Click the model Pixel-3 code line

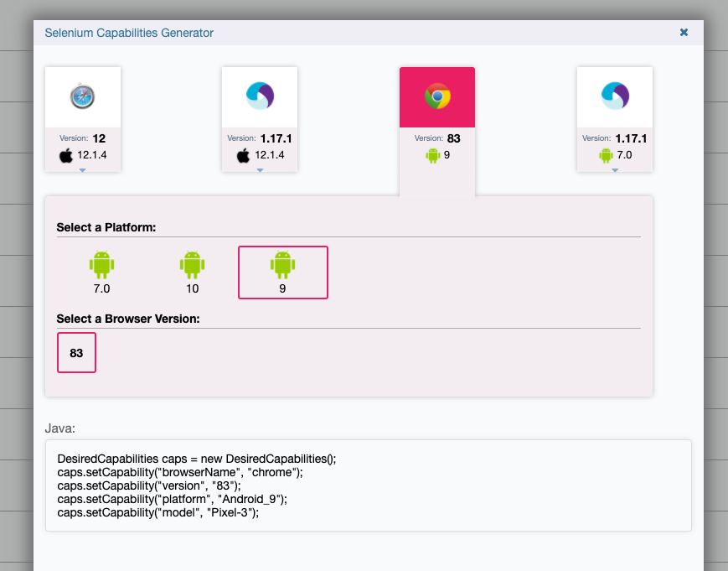click(x=158, y=513)
